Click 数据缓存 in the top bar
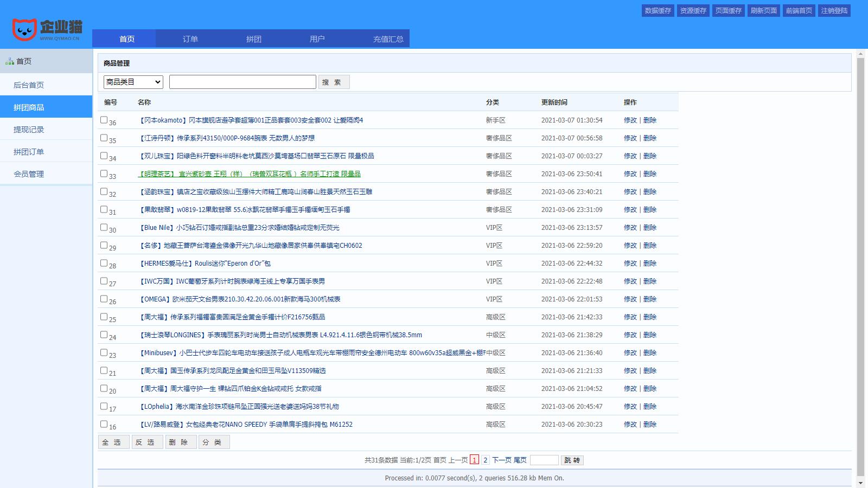The width and height of the screenshot is (868, 488). tap(658, 11)
